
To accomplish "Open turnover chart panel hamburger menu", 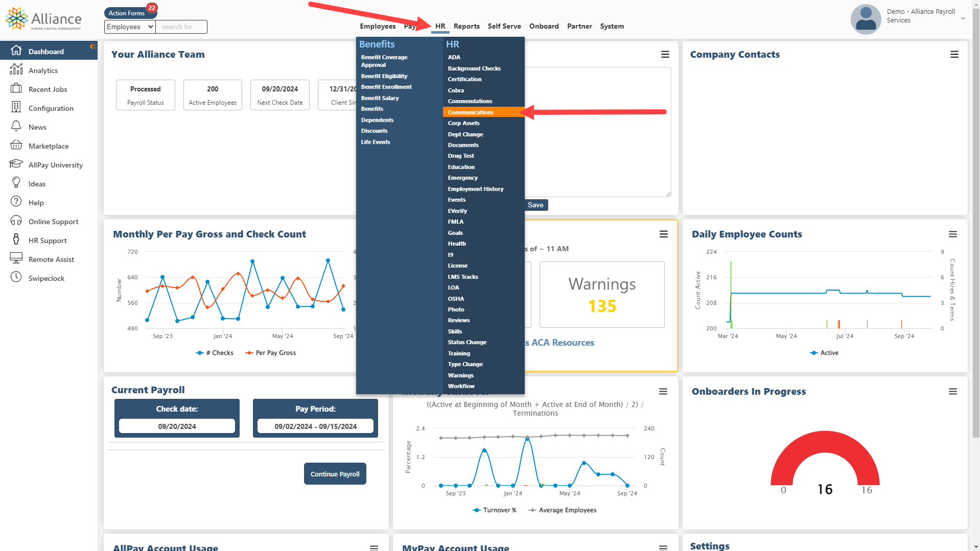I will (x=663, y=392).
